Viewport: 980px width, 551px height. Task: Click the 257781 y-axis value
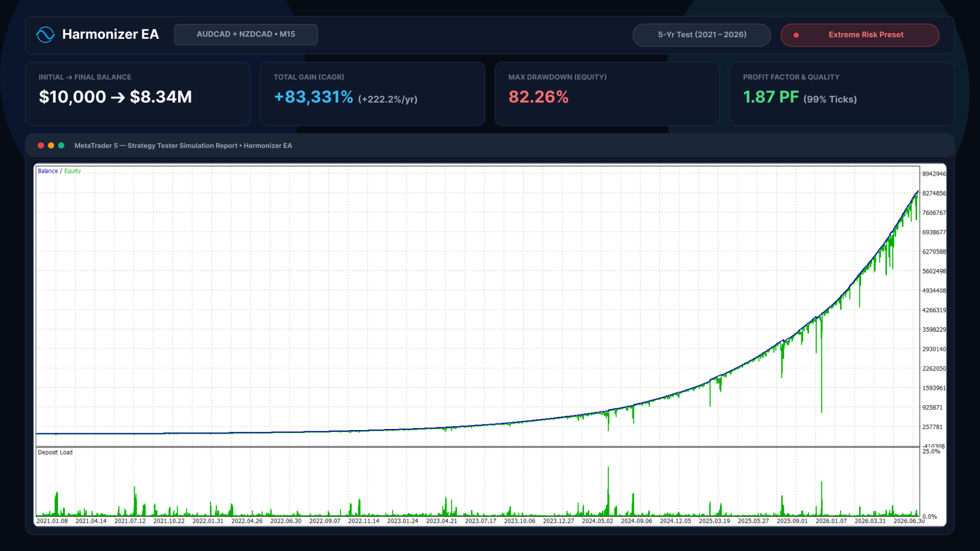point(933,427)
